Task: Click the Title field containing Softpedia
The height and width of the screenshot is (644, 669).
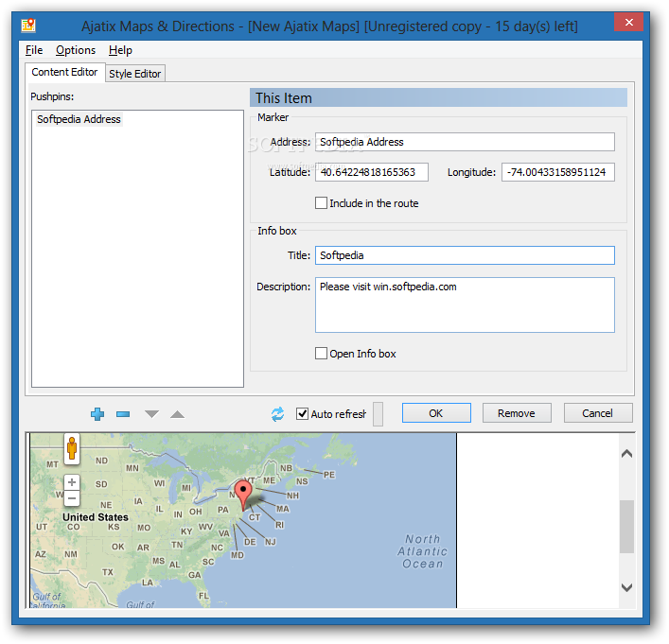Action: pos(465,255)
